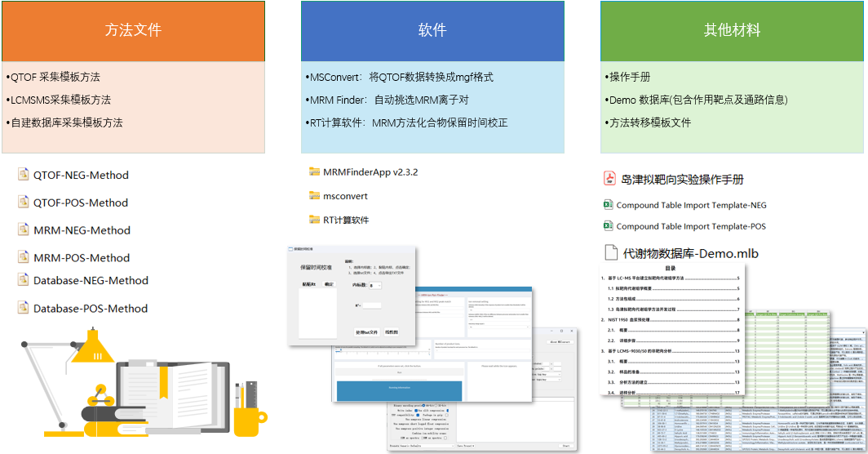Open the MRM-POS-Method file icon
Image resolution: width=868 pixels, height=454 pixels.
tap(24, 257)
